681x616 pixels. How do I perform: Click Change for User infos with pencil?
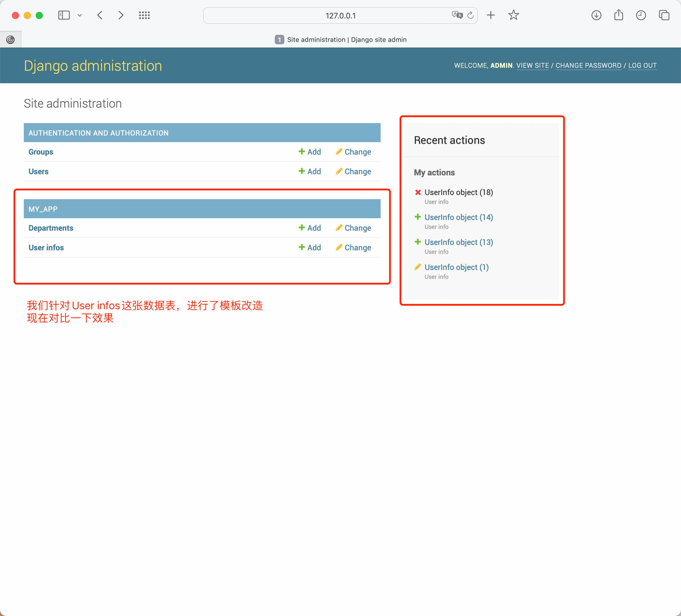(353, 248)
